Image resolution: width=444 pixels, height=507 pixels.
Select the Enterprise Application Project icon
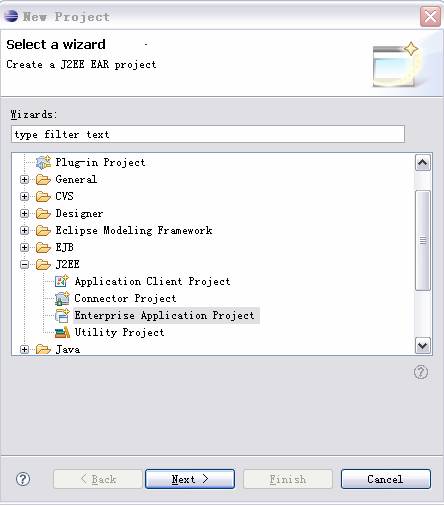click(62, 315)
